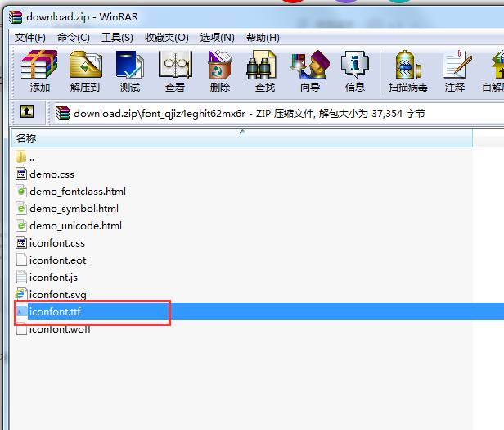Run the Test (测试) archive tool

pyautogui.click(x=130, y=65)
